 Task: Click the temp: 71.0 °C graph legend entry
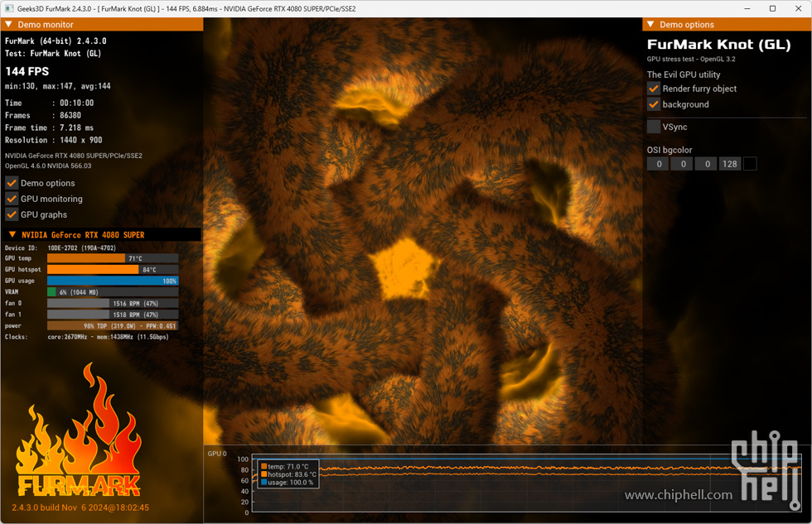click(285, 467)
